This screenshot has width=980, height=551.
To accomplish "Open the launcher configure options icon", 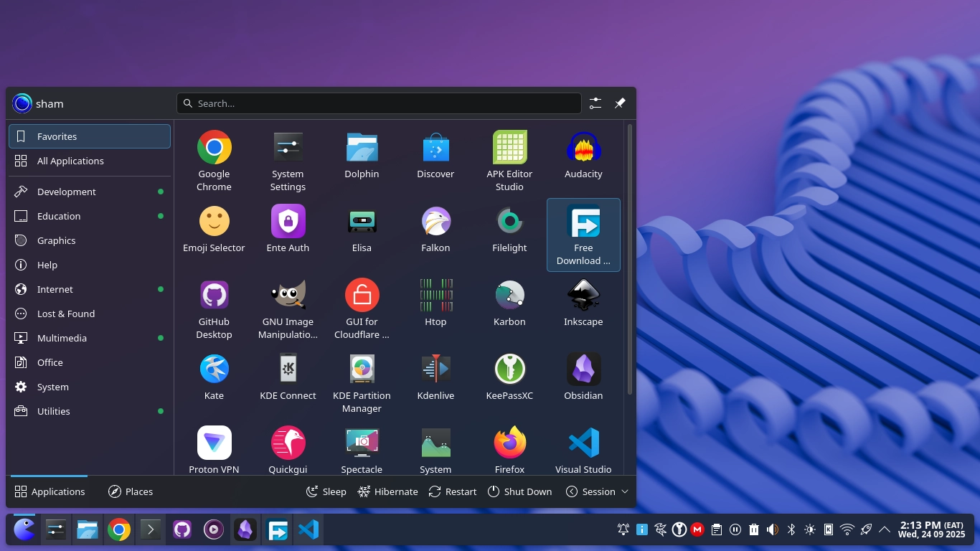I will click(x=595, y=103).
